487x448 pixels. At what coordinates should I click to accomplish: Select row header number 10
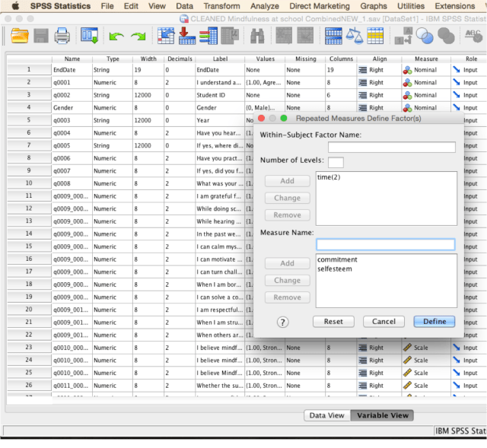coord(29,183)
